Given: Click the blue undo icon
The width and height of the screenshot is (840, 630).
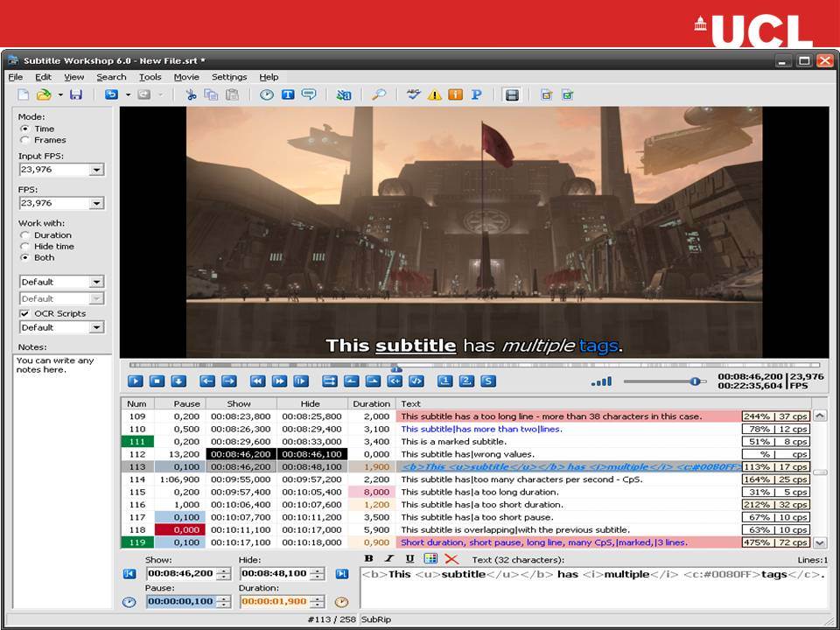Looking at the screenshot, I should (111, 95).
